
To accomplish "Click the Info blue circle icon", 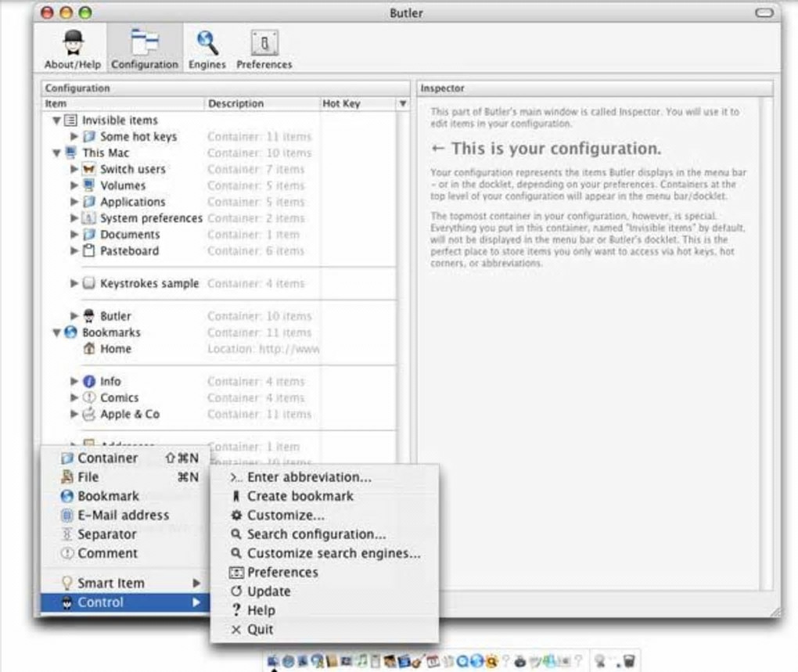I will point(89,381).
